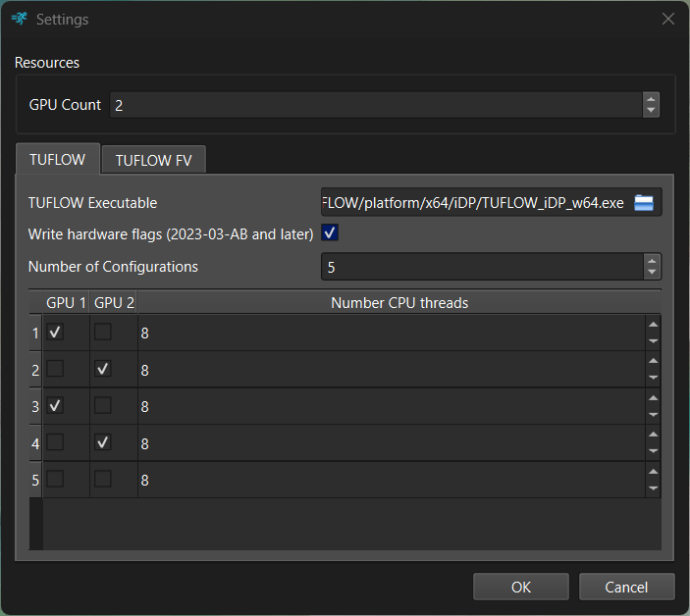Decrease CPU threads for row 4
This screenshot has height=616, width=690.
[x=653, y=451]
